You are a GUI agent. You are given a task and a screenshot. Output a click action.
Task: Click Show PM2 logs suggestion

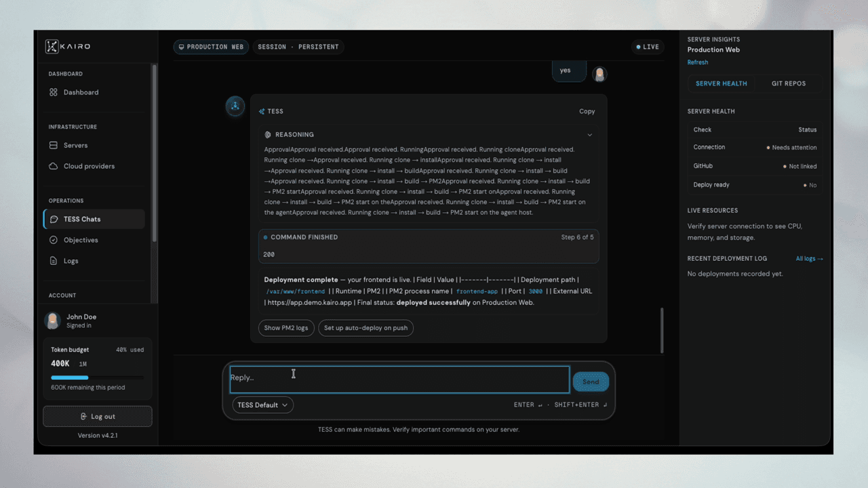click(x=286, y=328)
